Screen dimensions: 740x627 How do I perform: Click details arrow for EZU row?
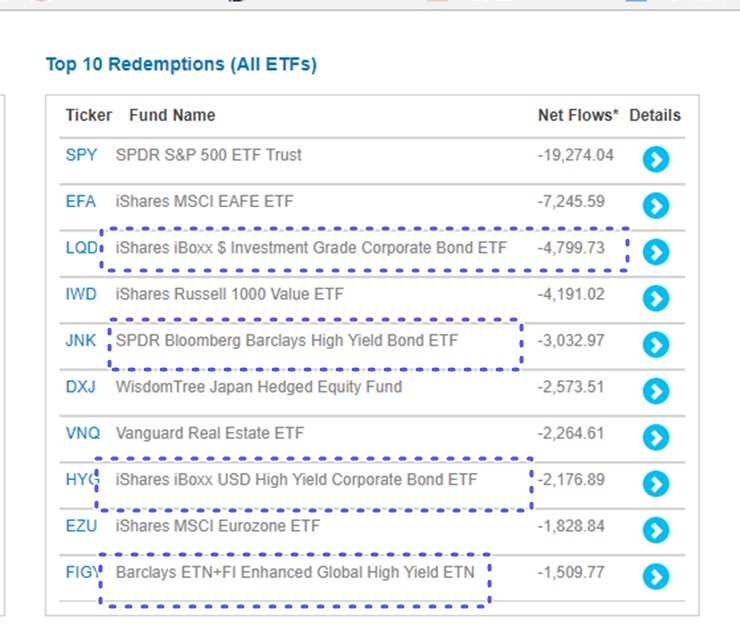click(x=655, y=530)
